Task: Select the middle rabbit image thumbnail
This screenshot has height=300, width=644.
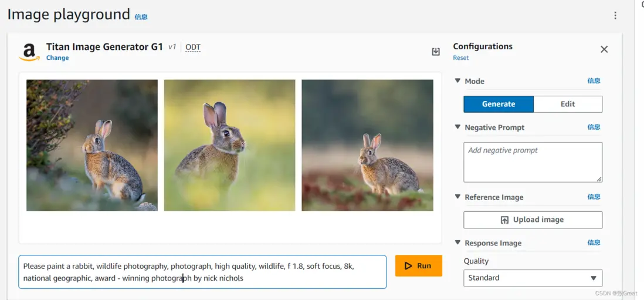Action: click(x=229, y=145)
